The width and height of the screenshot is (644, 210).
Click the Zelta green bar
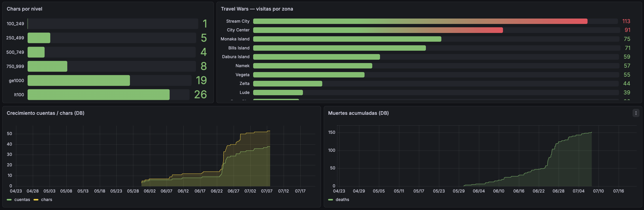[288, 84]
